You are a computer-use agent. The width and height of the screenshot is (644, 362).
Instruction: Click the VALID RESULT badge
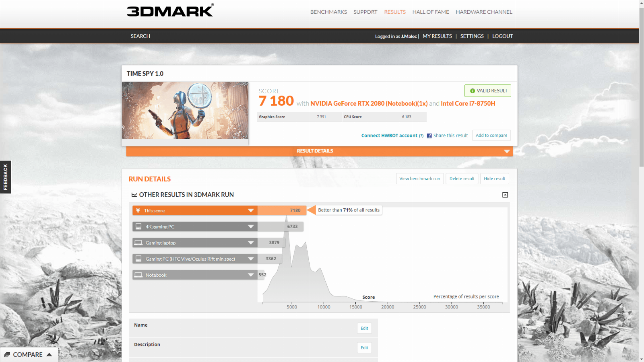click(x=488, y=90)
